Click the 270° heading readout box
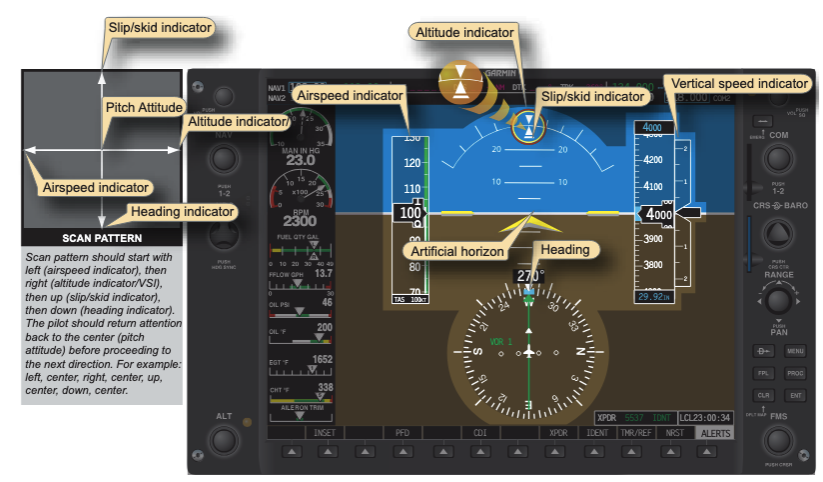823x482 pixels. (x=529, y=276)
